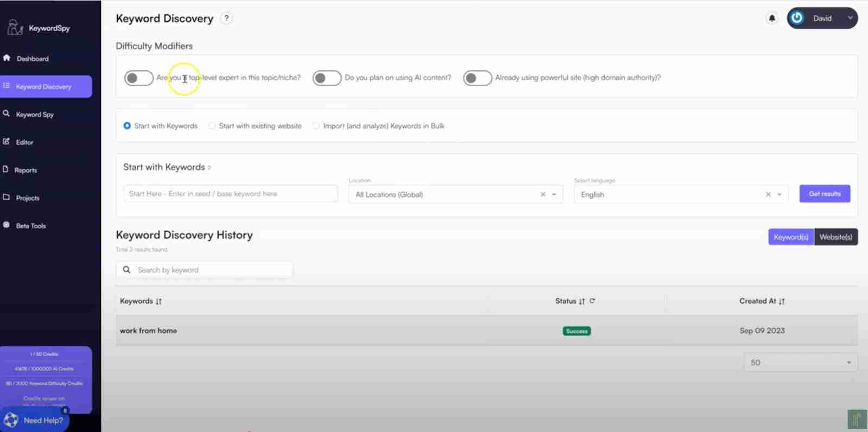Expand the Location dropdown
This screenshot has height=432, width=868.
pos(554,194)
